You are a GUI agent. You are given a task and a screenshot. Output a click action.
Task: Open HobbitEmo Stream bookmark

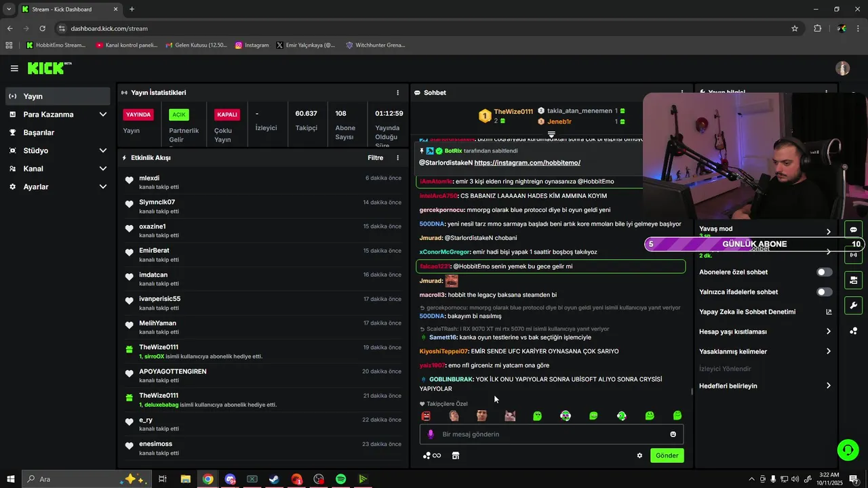pyautogui.click(x=56, y=45)
